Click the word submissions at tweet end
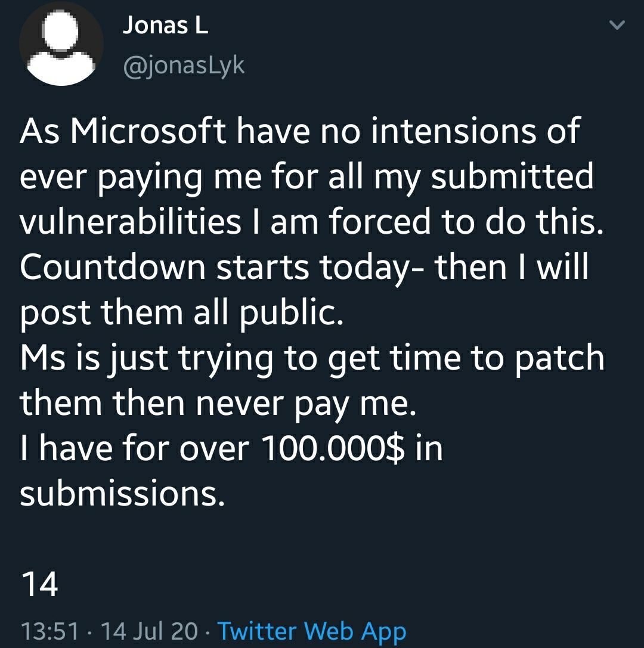The image size is (644, 648). click(x=122, y=494)
